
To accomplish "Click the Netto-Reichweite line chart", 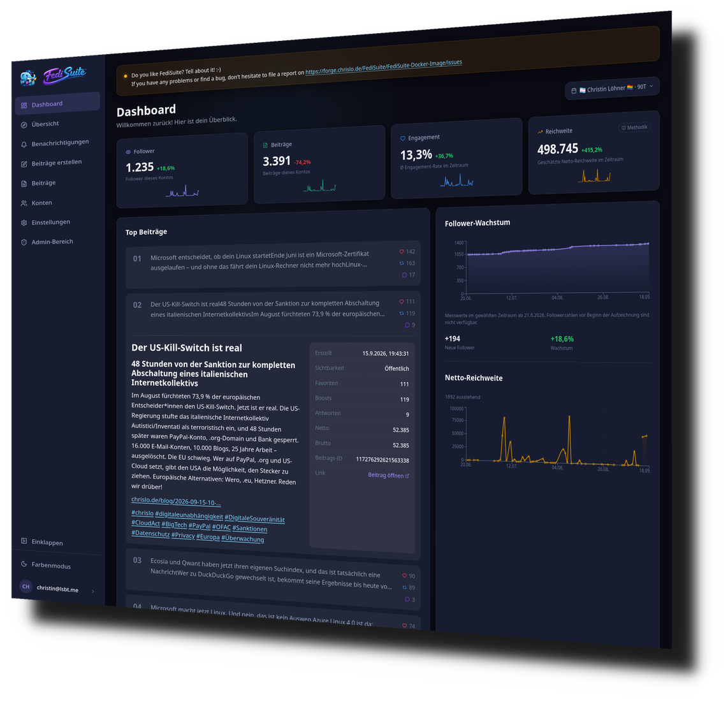I will coord(557,439).
